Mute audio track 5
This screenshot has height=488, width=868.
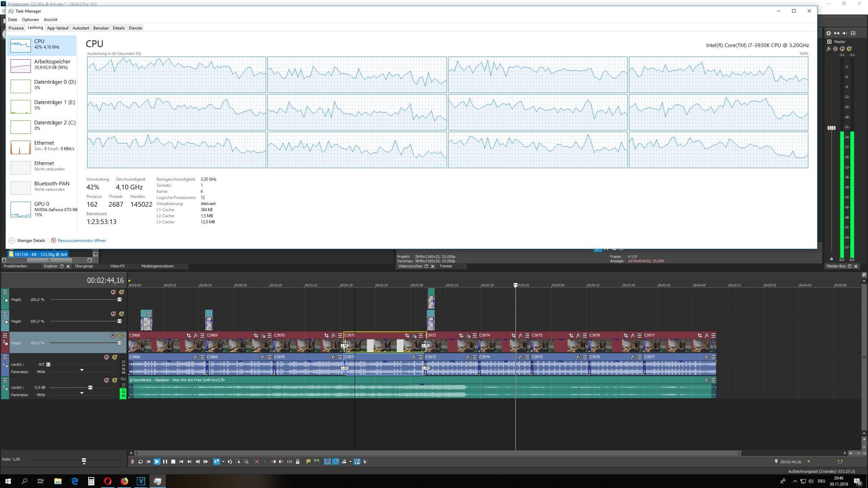[x=106, y=380]
